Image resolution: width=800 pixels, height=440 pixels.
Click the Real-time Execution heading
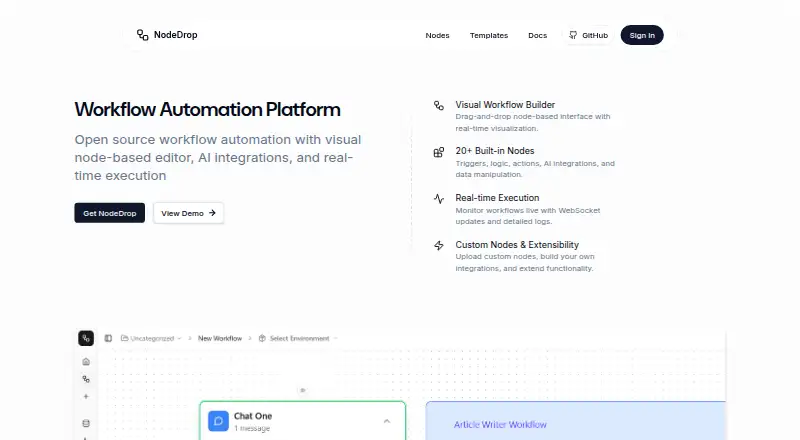(497, 198)
